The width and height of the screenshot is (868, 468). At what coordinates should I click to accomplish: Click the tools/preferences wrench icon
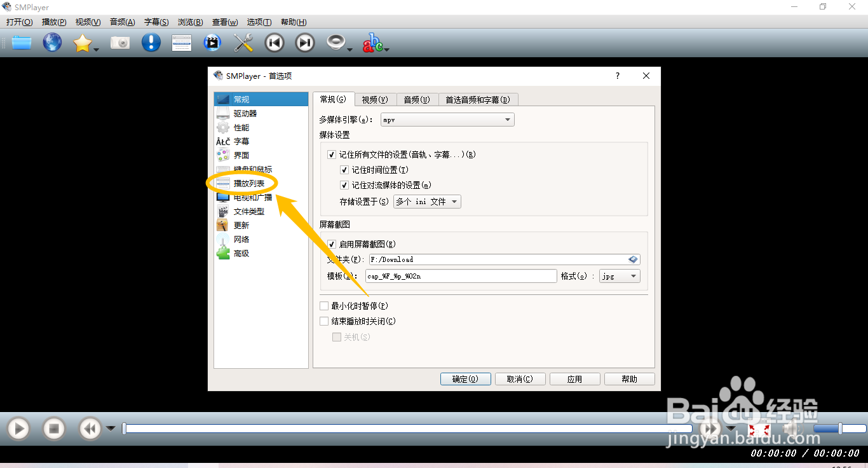242,42
